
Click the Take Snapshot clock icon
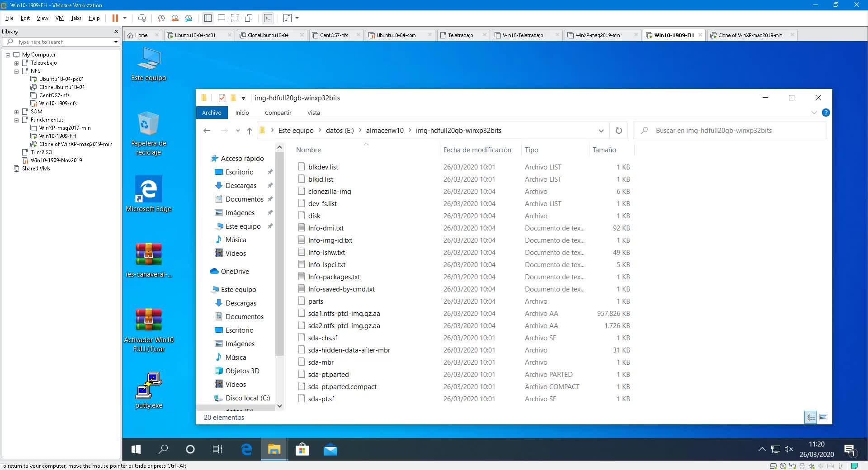[x=161, y=18]
